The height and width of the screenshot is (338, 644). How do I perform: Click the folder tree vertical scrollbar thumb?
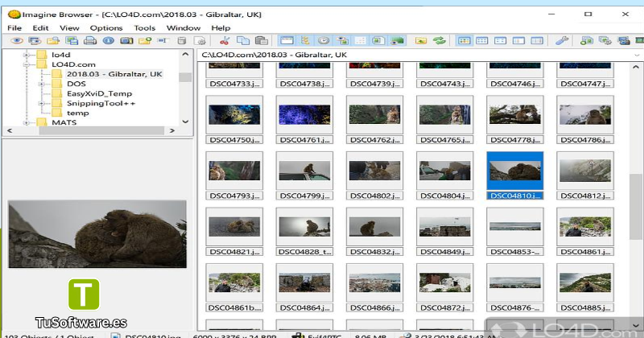pyautogui.click(x=185, y=77)
